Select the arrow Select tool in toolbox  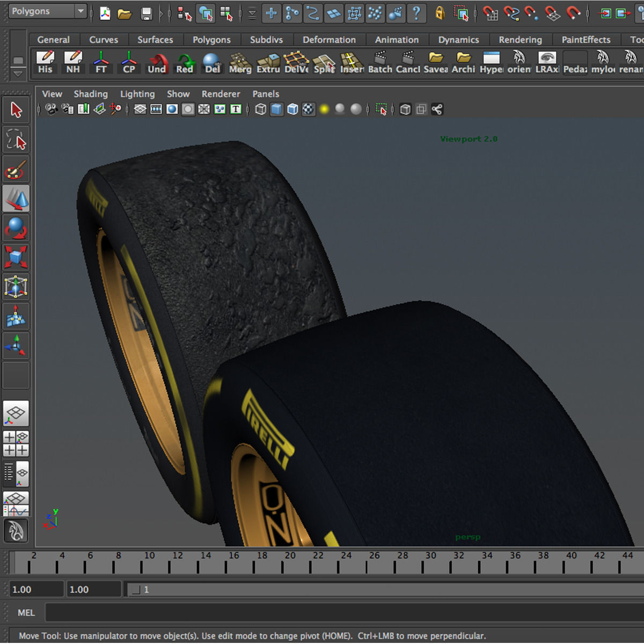[16, 110]
